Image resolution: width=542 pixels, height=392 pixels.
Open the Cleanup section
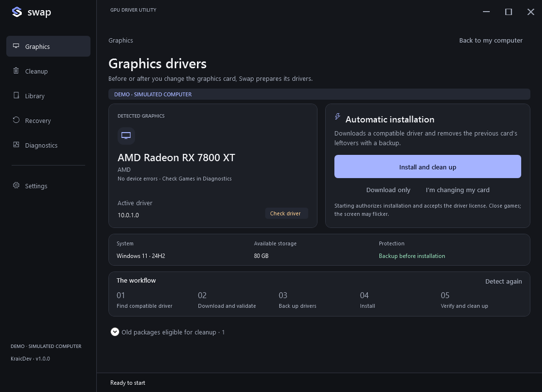48,71
